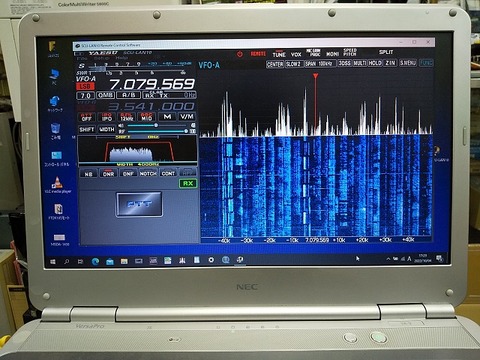The width and height of the screenshot is (480, 360).
Task: Adjust the AF volume slider
Action: (156, 125)
